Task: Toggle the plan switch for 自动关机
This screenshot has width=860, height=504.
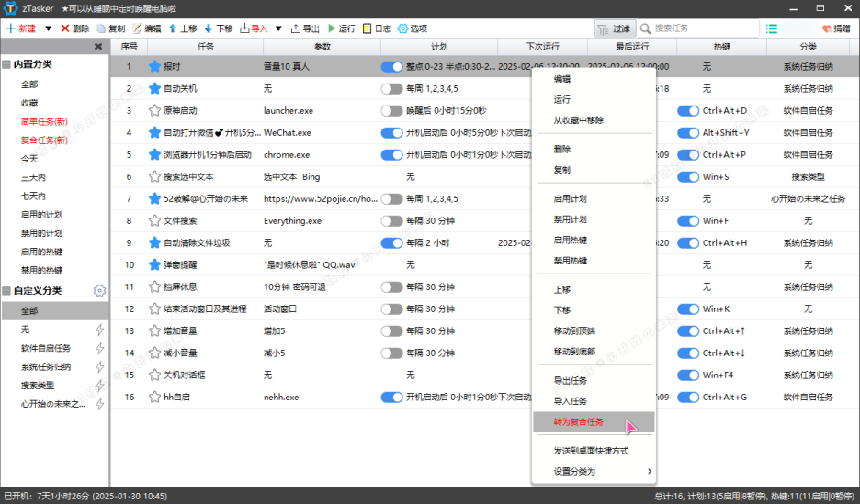Action: coord(391,89)
